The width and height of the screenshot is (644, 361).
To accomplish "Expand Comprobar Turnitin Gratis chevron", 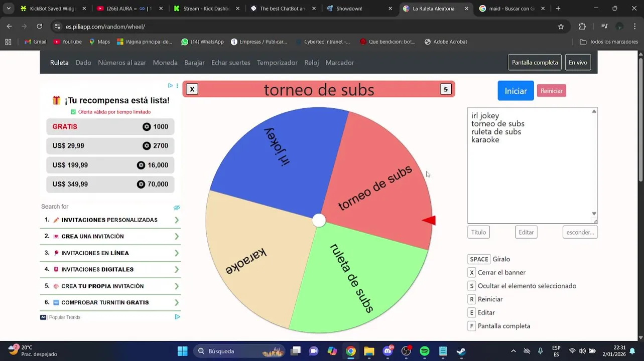I will tap(177, 303).
